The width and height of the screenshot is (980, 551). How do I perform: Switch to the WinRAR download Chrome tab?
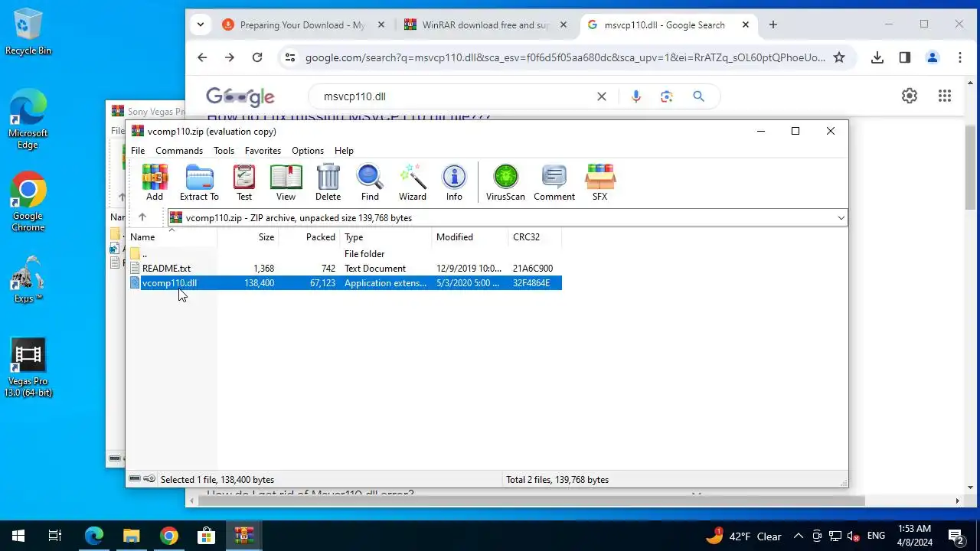(487, 25)
